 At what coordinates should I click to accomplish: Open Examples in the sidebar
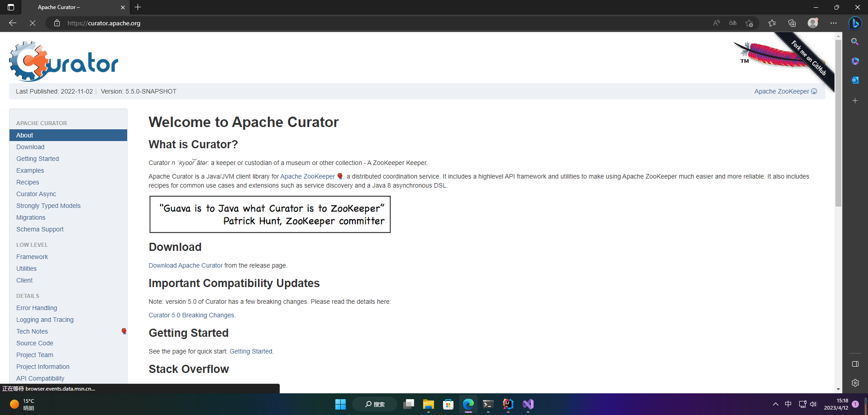coord(30,170)
